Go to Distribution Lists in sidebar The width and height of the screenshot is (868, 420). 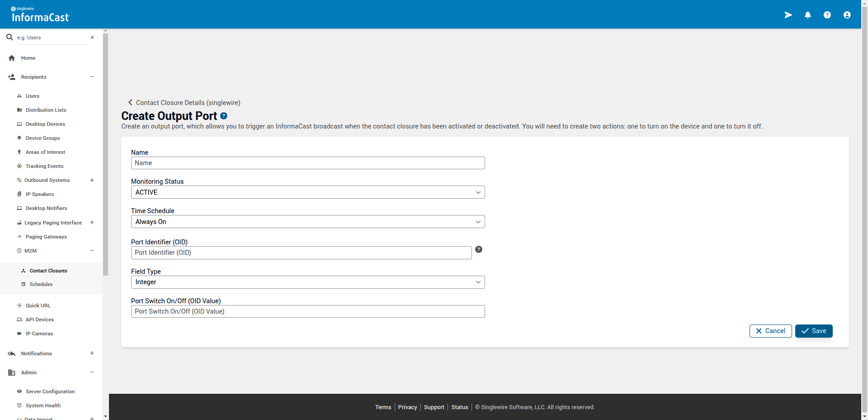tap(46, 110)
